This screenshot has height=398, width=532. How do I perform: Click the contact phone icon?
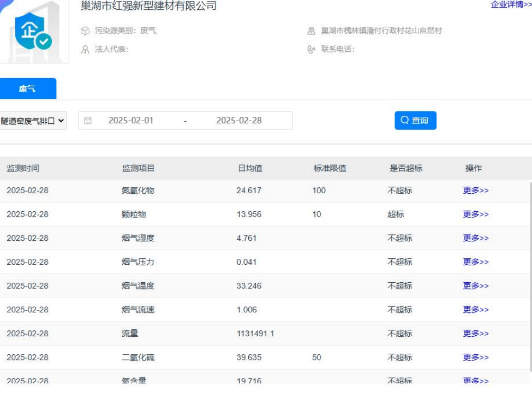click(x=311, y=50)
